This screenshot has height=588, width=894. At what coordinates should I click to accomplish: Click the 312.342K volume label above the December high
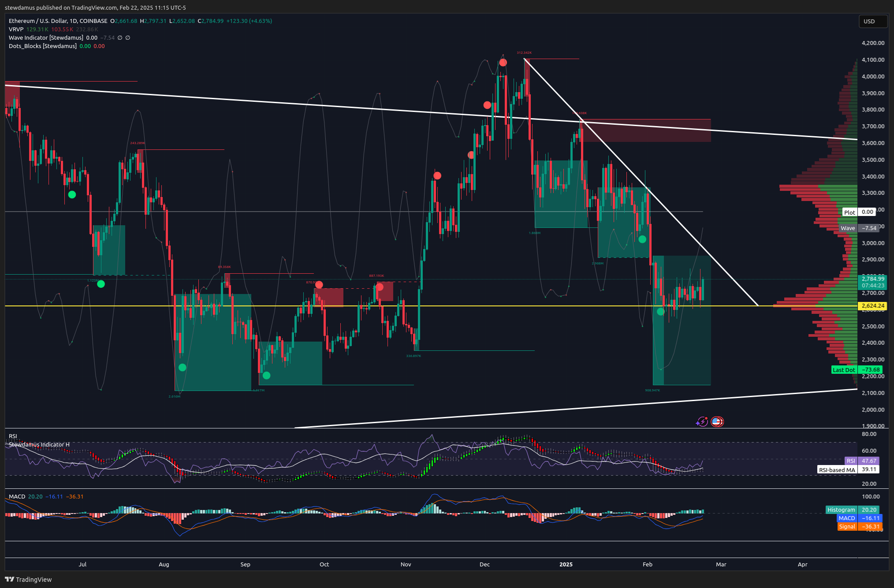[x=524, y=52]
